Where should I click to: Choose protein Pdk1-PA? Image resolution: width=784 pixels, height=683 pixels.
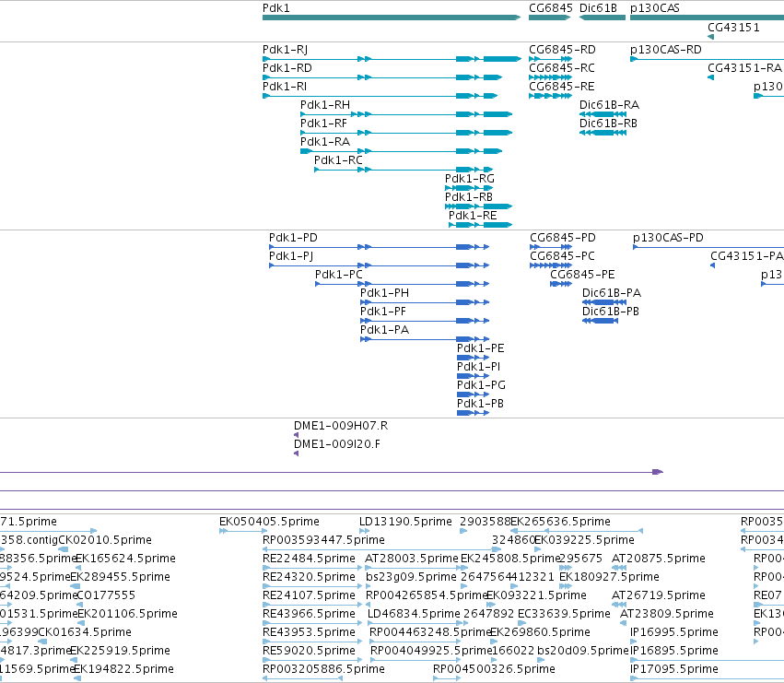425,340
